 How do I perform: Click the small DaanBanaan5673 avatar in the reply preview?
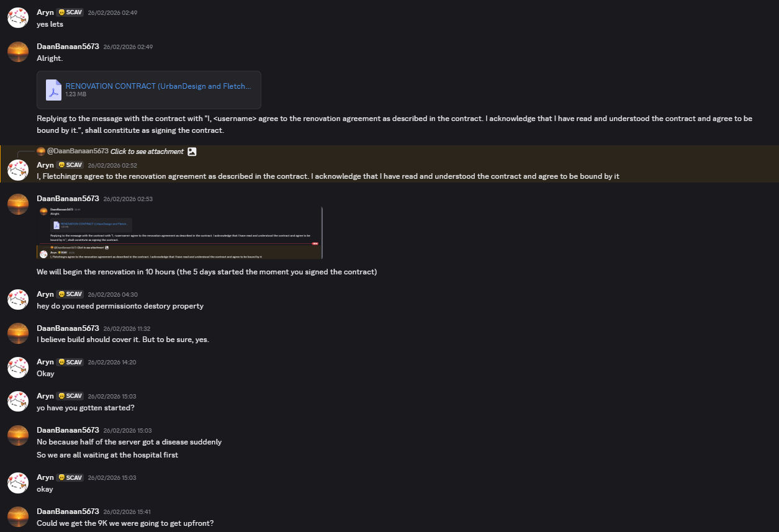point(41,151)
